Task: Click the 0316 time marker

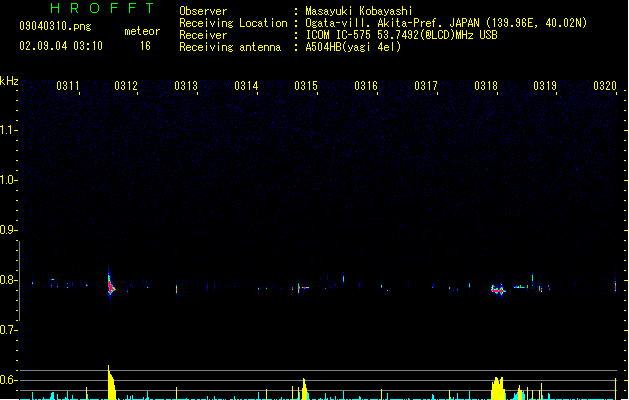Action: point(366,86)
